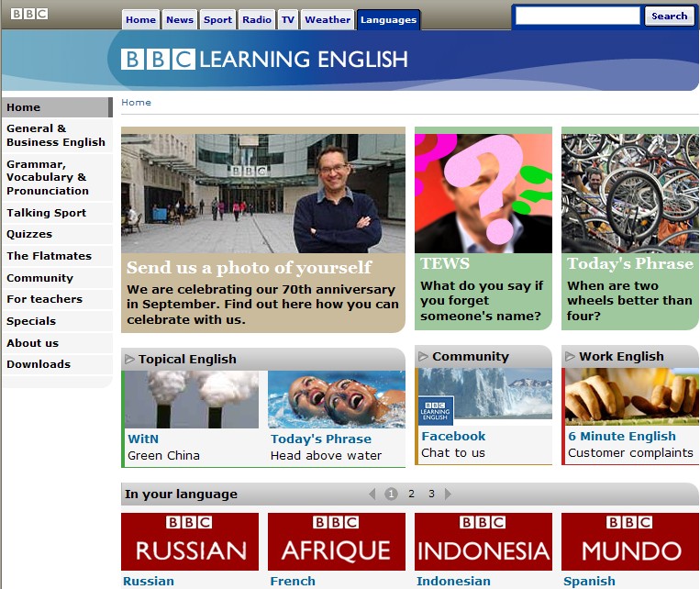The width and height of the screenshot is (700, 589).
Task: Open the BBC Afrique logo tile
Action: click(337, 541)
